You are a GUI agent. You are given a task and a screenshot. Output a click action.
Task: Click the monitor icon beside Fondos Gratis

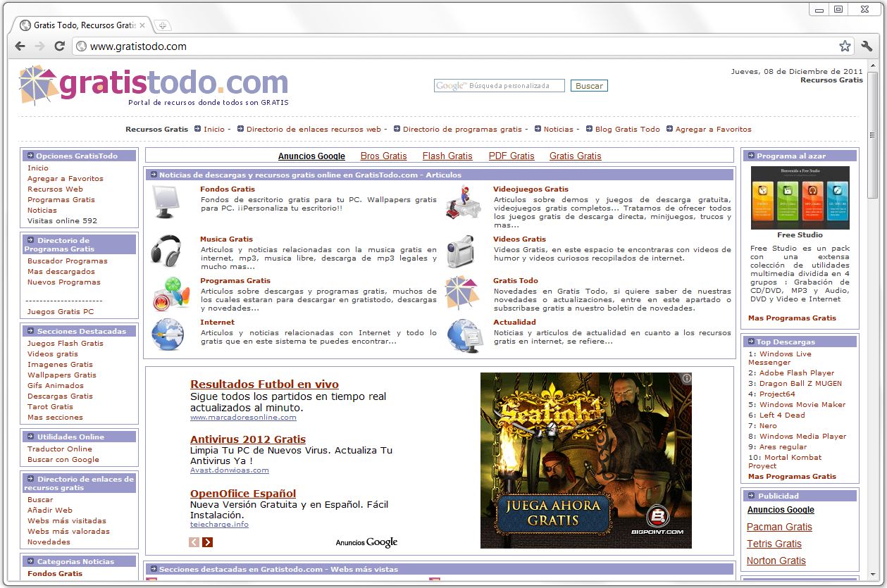pos(167,202)
